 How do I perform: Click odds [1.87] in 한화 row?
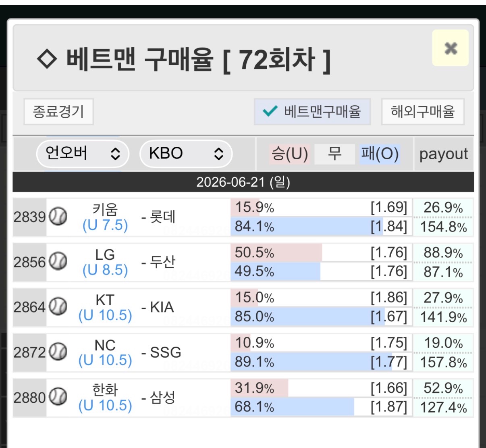coord(389,407)
